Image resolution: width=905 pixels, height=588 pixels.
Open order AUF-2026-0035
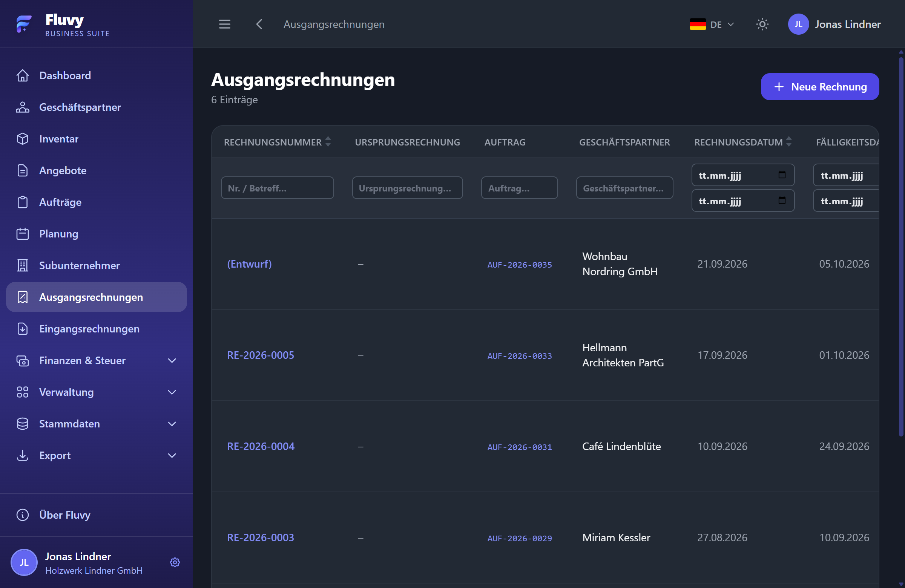pos(519,265)
